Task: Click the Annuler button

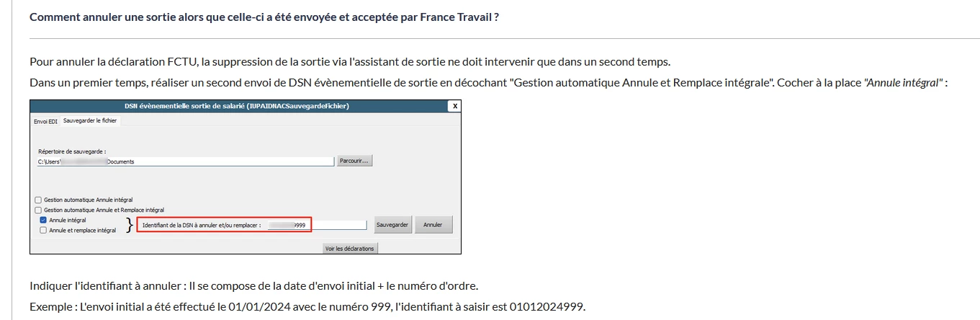Action: tap(433, 225)
